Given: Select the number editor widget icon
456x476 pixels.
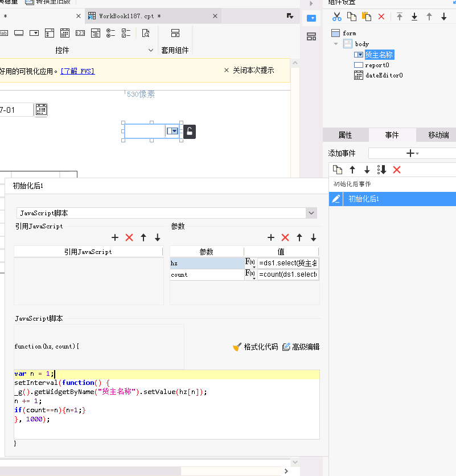Looking at the screenshot, I should [x=80, y=33].
